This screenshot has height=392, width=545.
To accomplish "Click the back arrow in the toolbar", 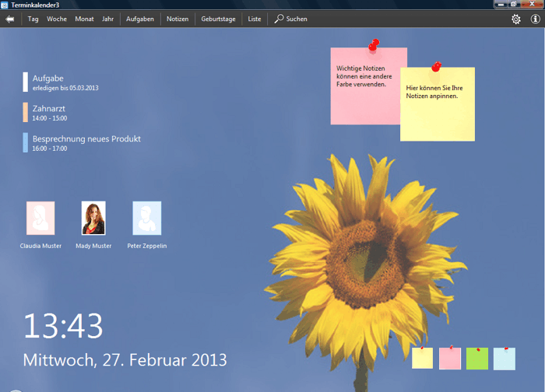I will 10,19.
